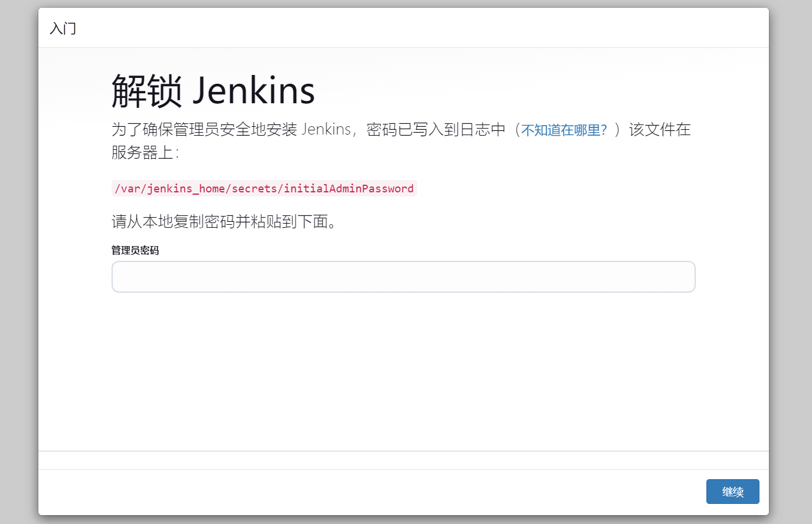Click the 解锁 Jenkins heading
Image resolution: width=812 pixels, height=524 pixels.
(x=213, y=91)
